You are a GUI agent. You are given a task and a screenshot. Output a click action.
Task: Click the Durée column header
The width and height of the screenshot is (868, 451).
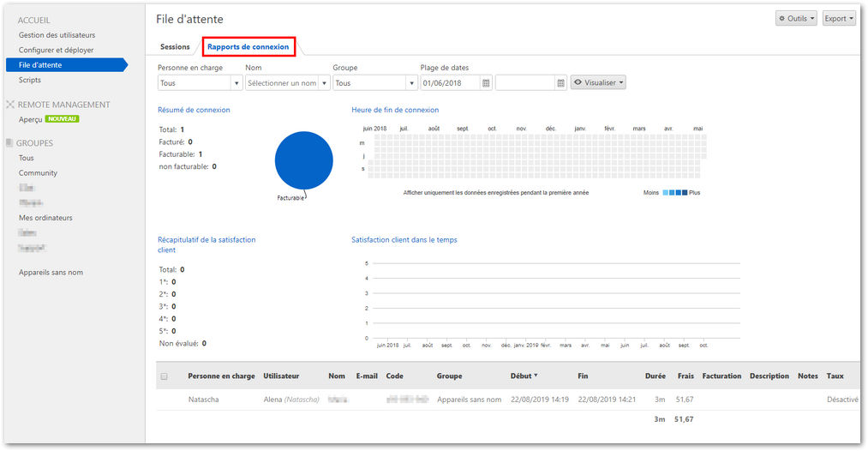click(x=655, y=376)
